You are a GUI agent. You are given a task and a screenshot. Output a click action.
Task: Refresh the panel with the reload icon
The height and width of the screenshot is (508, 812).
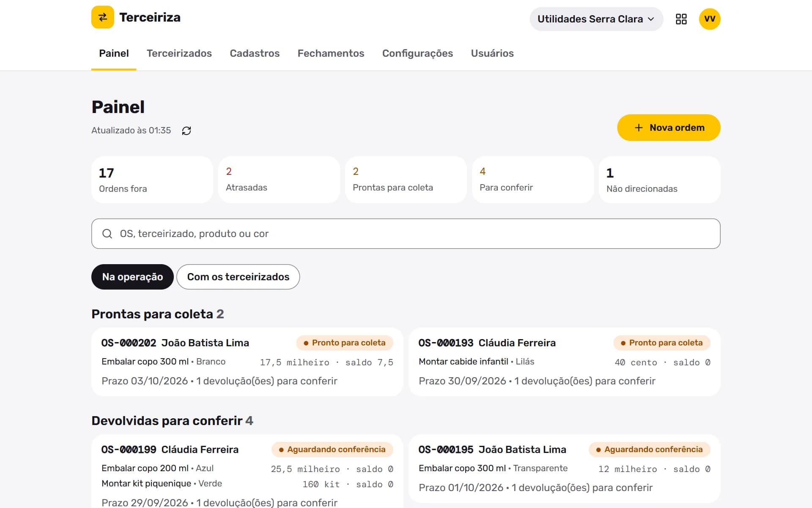click(x=187, y=131)
